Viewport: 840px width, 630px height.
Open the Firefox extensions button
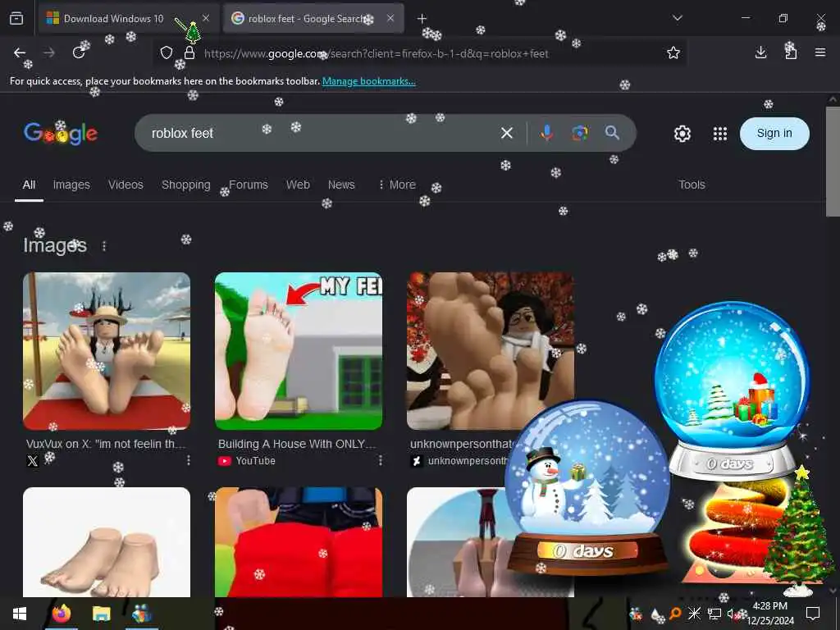point(791,52)
